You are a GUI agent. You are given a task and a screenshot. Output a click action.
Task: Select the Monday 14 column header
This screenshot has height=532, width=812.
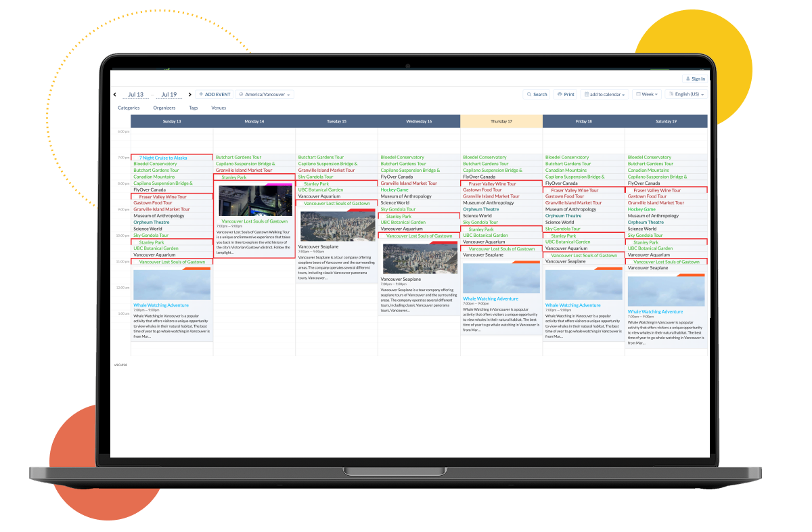(x=254, y=121)
